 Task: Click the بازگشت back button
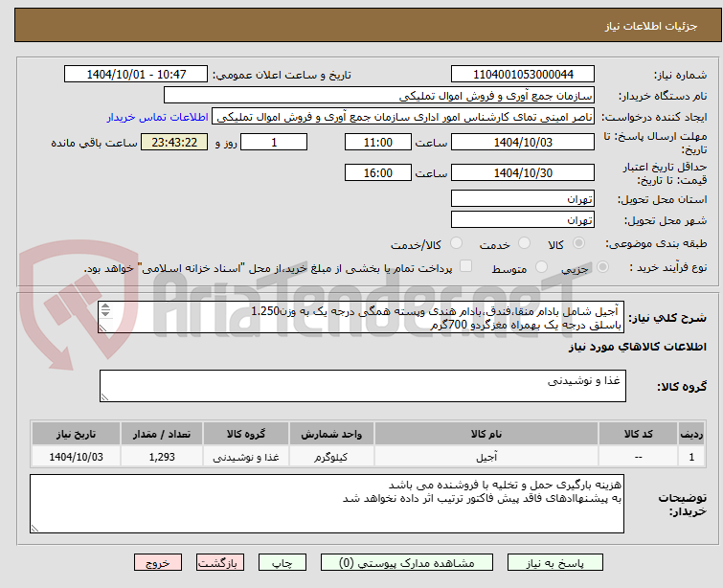pyautogui.click(x=220, y=563)
